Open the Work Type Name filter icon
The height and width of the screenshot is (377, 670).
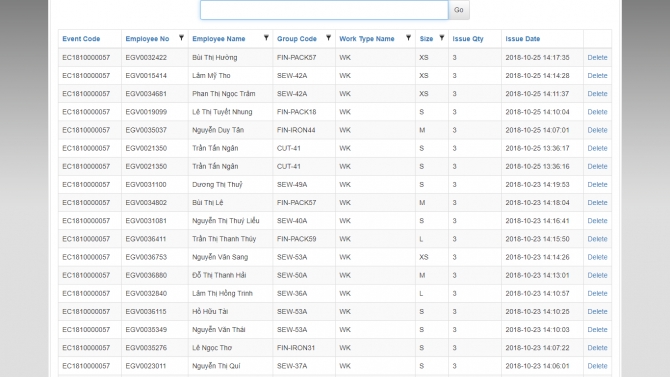click(408, 38)
